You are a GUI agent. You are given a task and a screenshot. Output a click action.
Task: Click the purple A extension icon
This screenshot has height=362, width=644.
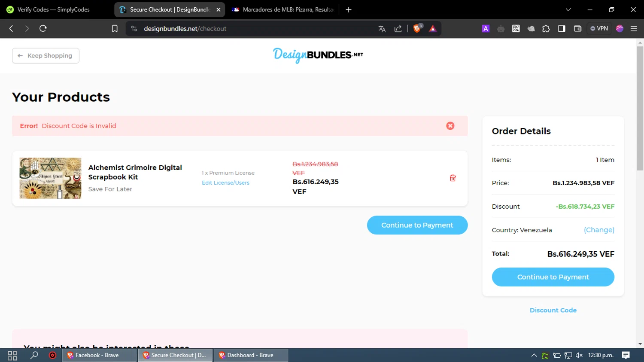[x=486, y=28]
